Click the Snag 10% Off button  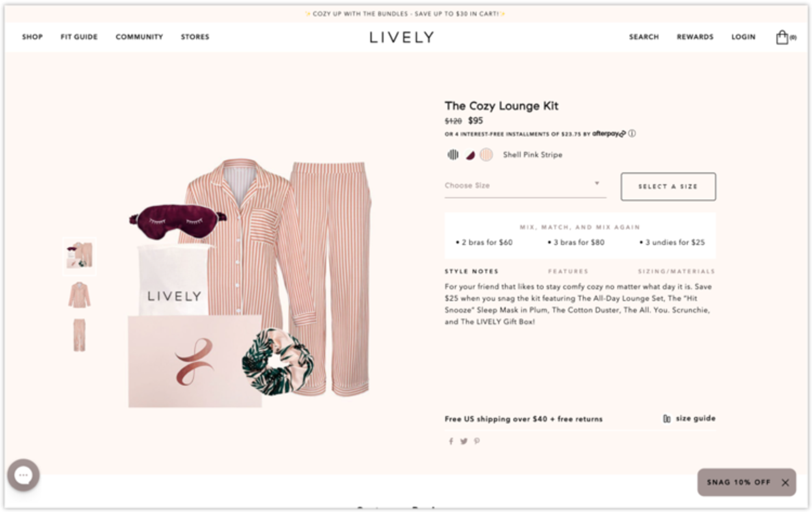[x=739, y=482]
